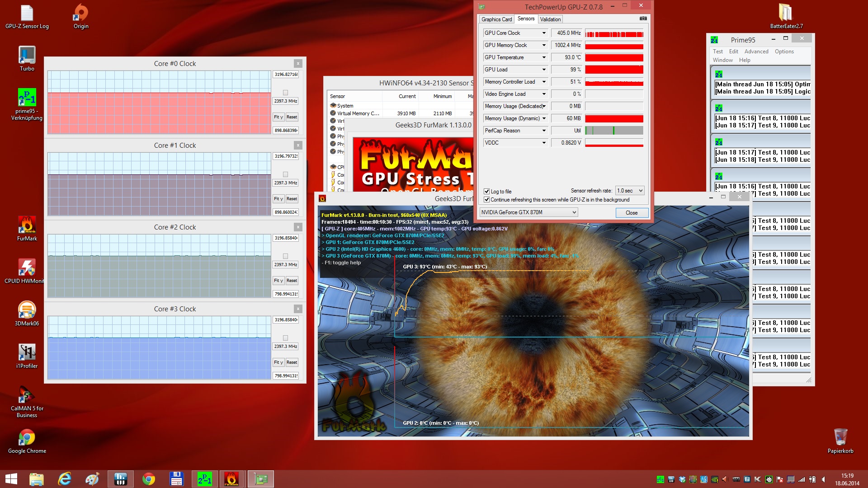Open the NVIDIA GeForce GTX 870M selector
Screen dimensions: 868x488
528,212
